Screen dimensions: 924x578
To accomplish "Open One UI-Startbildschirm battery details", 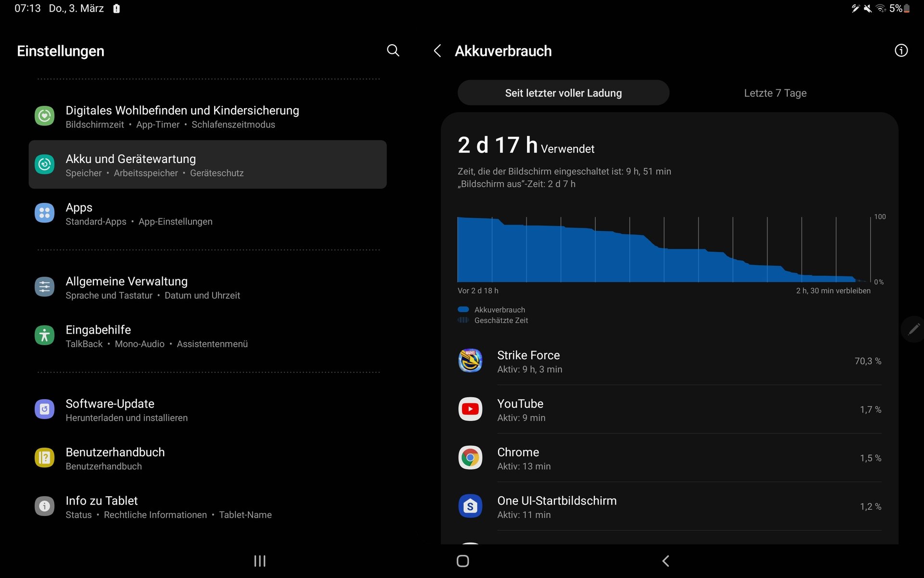I will (669, 506).
